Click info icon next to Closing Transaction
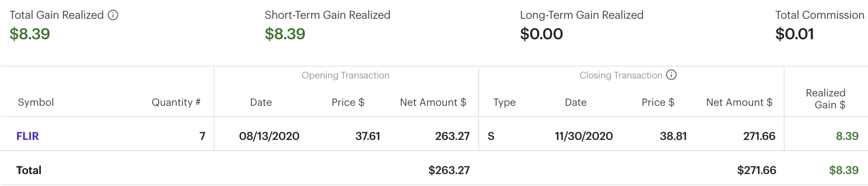The width and height of the screenshot is (868, 186). point(671,75)
